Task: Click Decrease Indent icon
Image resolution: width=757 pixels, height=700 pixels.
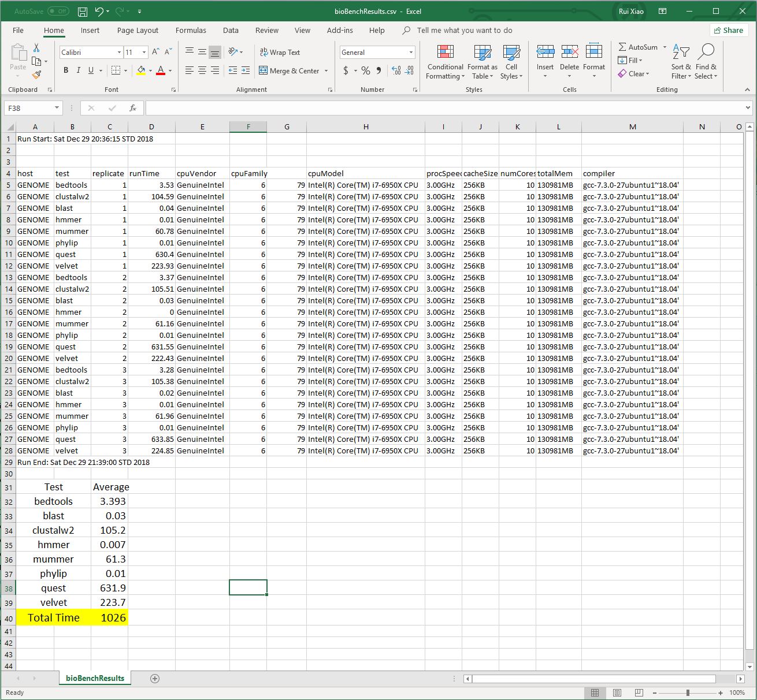Action: (x=233, y=70)
